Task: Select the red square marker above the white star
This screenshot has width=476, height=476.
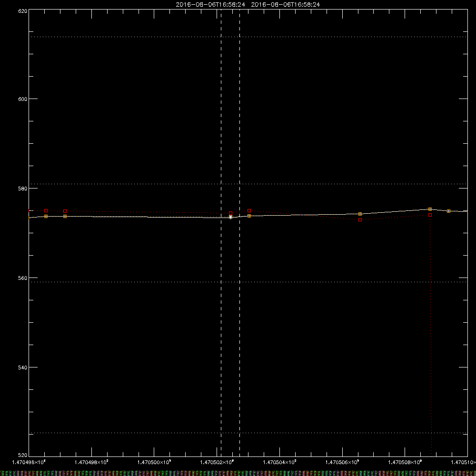Action: [x=231, y=213]
